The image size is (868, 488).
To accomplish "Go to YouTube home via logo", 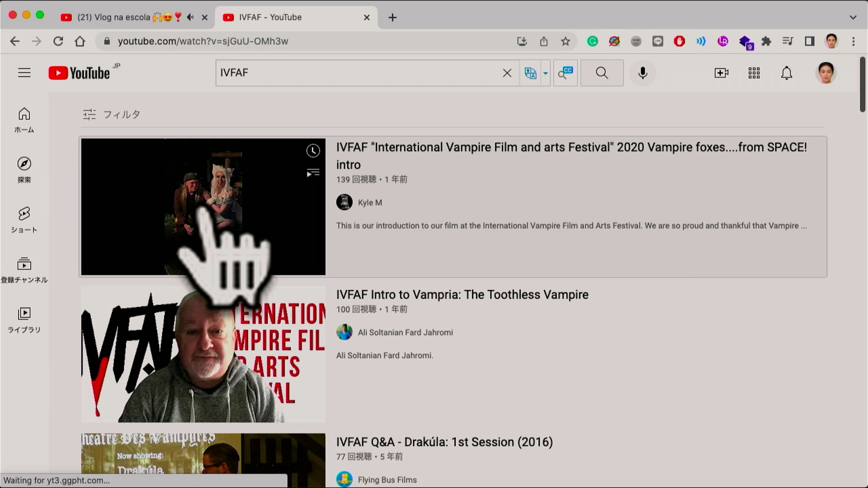I will point(80,73).
